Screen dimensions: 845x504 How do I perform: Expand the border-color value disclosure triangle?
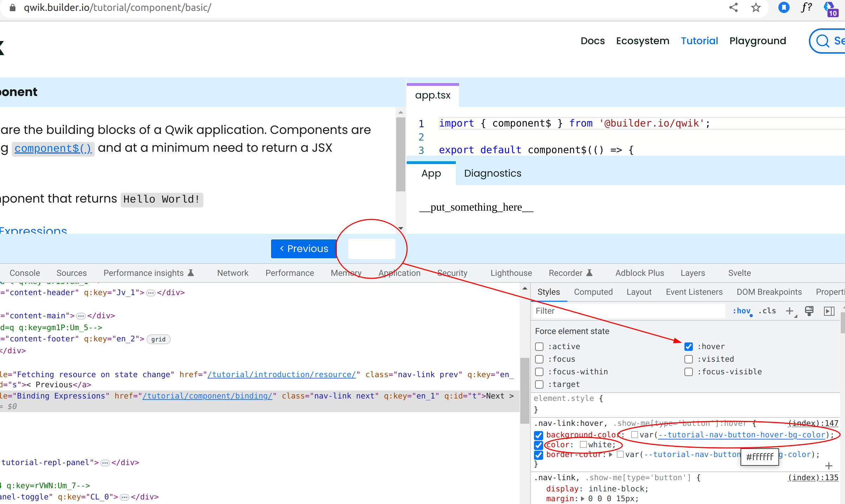tap(611, 454)
